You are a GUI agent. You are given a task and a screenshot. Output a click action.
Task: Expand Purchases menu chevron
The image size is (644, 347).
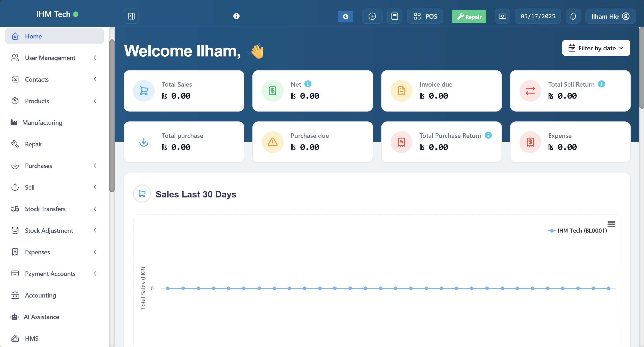pos(95,166)
